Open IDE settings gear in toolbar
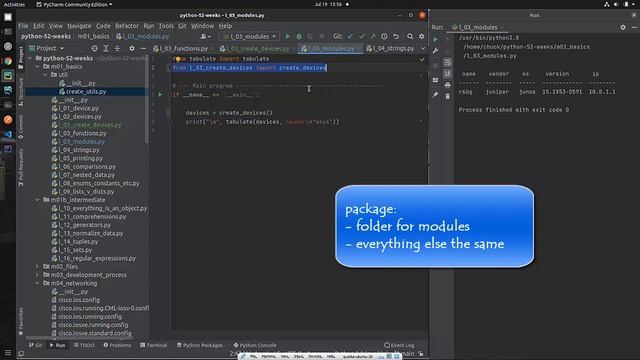This screenshot has width=640, height=360. (422, 36)
